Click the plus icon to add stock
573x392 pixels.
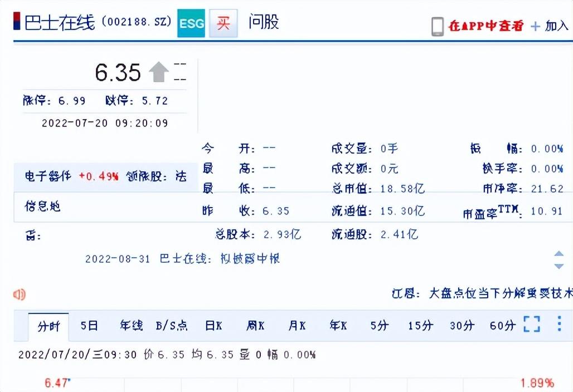tap(535, 26)
